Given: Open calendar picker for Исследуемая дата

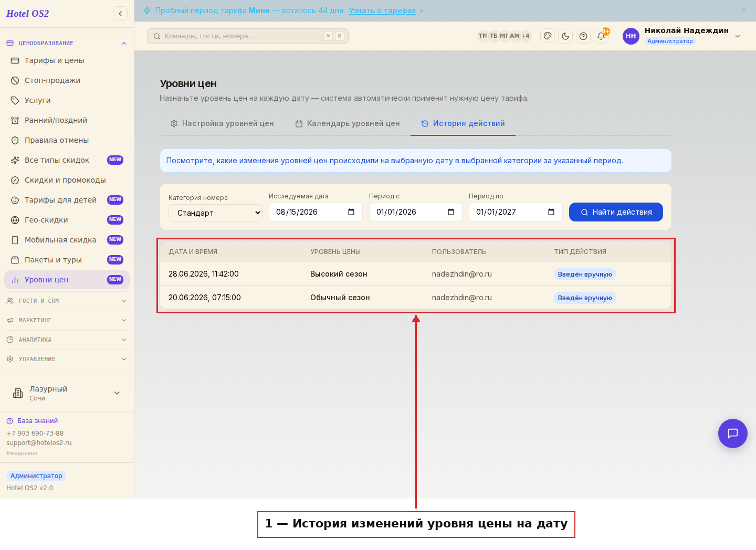Looking at the screenshot, I should [x=351, y=212].
